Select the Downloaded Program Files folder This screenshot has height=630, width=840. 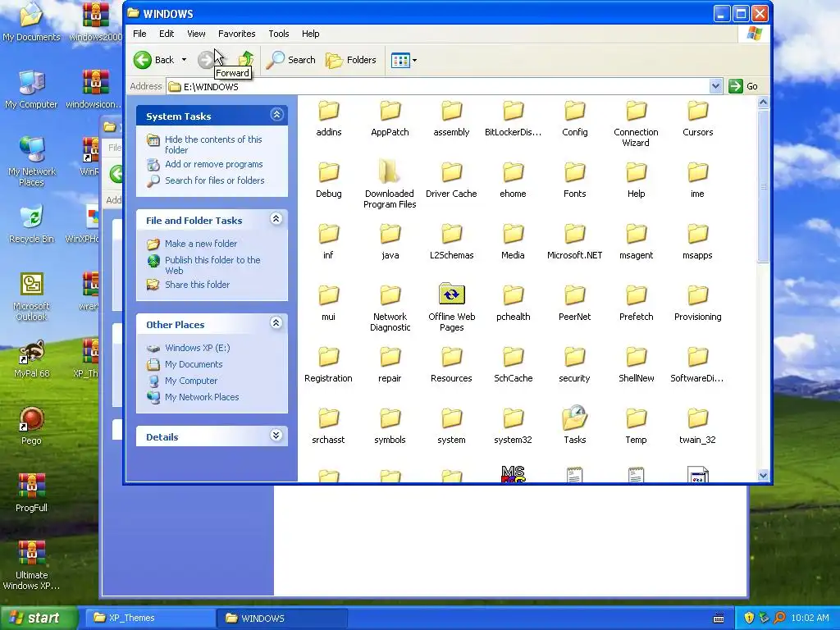pyautogui.click(x=390, y=185)
